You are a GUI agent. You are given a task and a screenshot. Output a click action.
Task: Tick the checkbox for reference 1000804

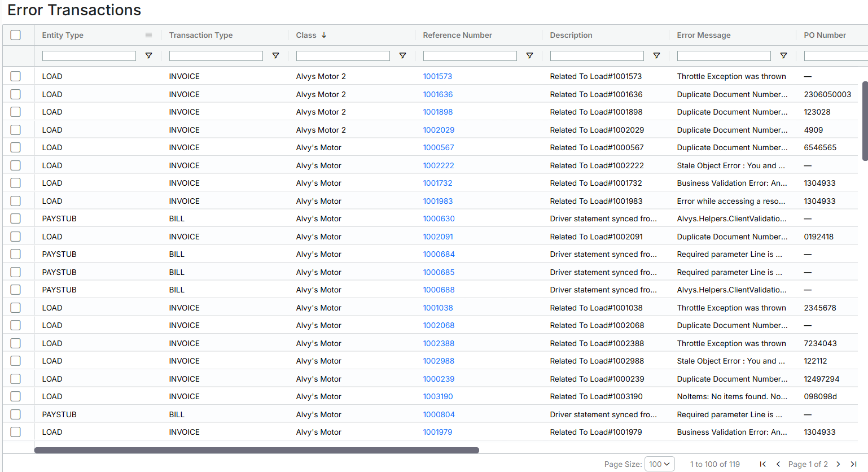(x=16, y=414)
